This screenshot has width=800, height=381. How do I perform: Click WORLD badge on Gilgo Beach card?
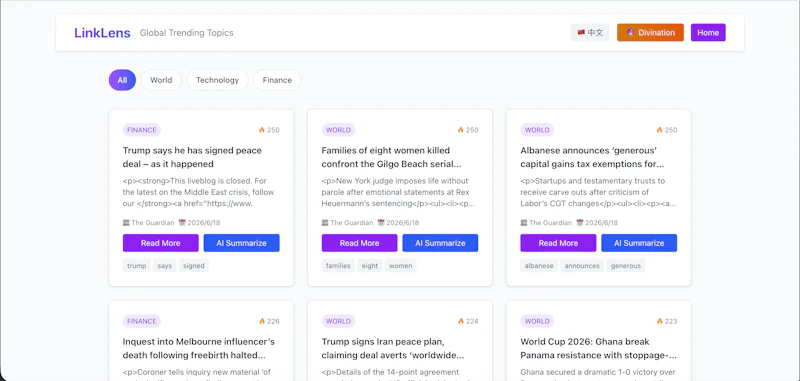pos(338,130)
